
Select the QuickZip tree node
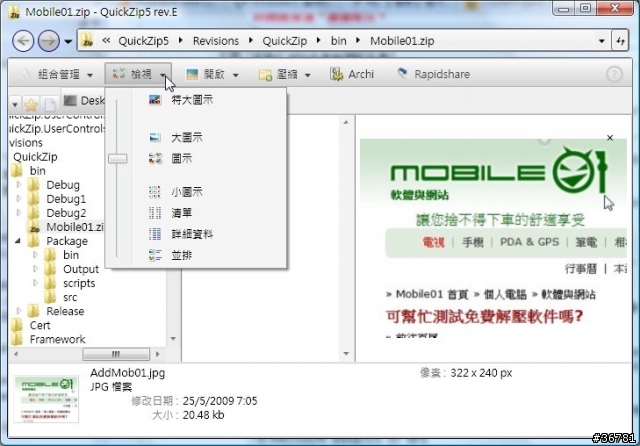click(35, 157)
